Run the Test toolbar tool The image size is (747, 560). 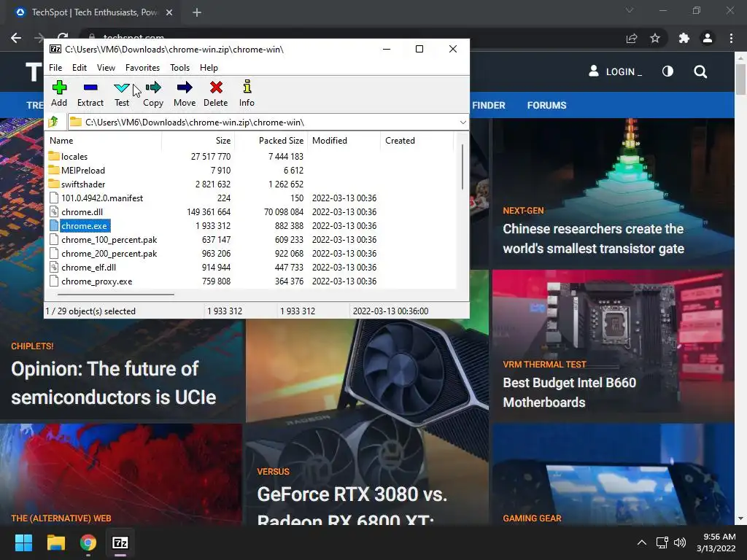point(122,93)
